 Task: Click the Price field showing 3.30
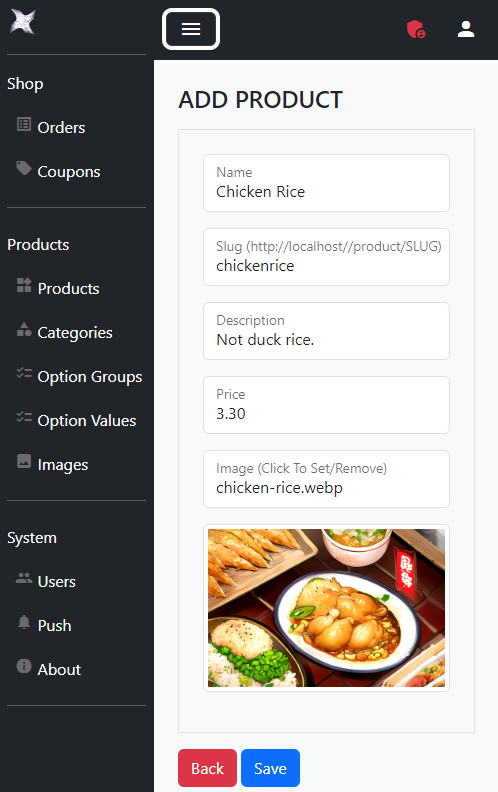(x=326, y=405)
